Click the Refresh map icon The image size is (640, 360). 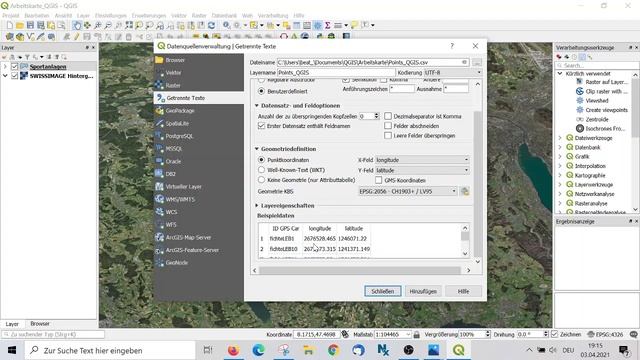pos(211,25)
